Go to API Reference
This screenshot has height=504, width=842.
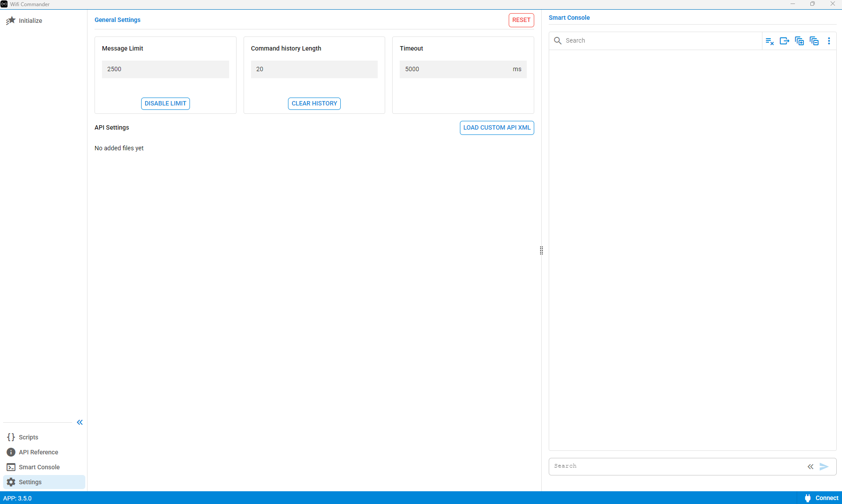(x=44, y=452)
